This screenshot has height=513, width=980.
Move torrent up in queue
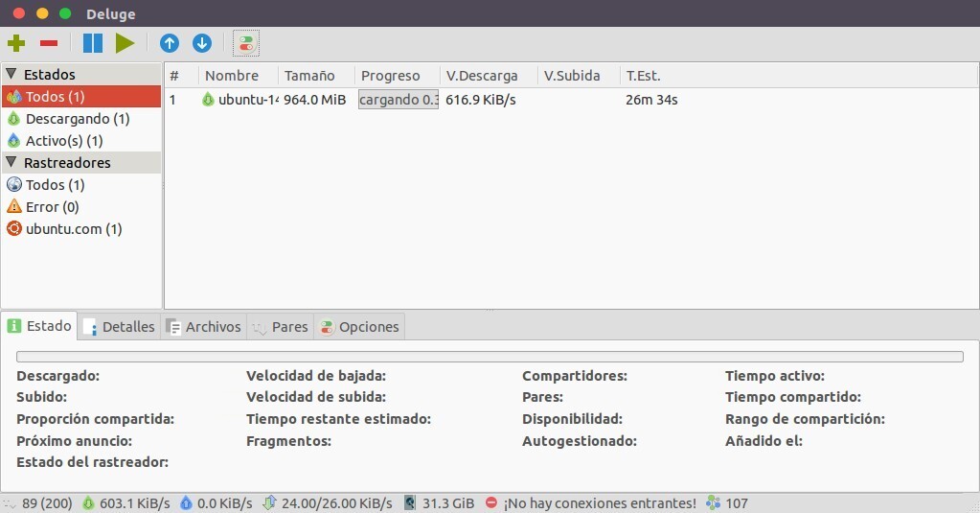tap(170, 43)
